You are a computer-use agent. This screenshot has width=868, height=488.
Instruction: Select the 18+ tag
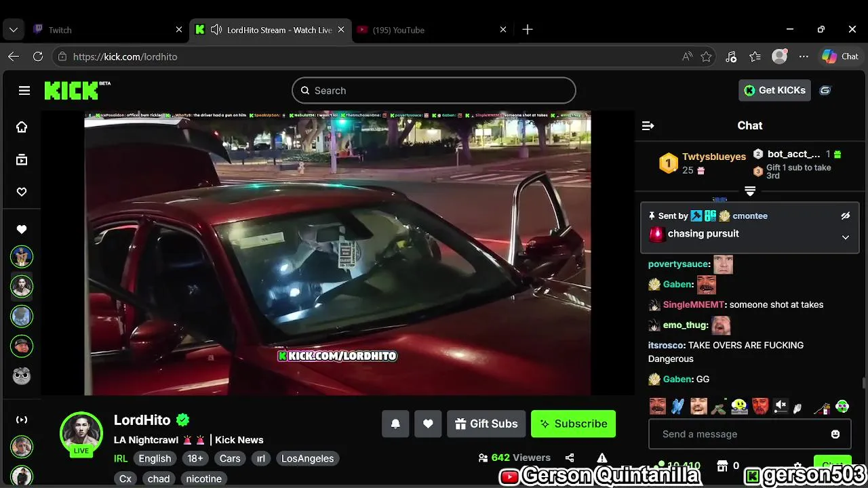(x=195, y=458)
